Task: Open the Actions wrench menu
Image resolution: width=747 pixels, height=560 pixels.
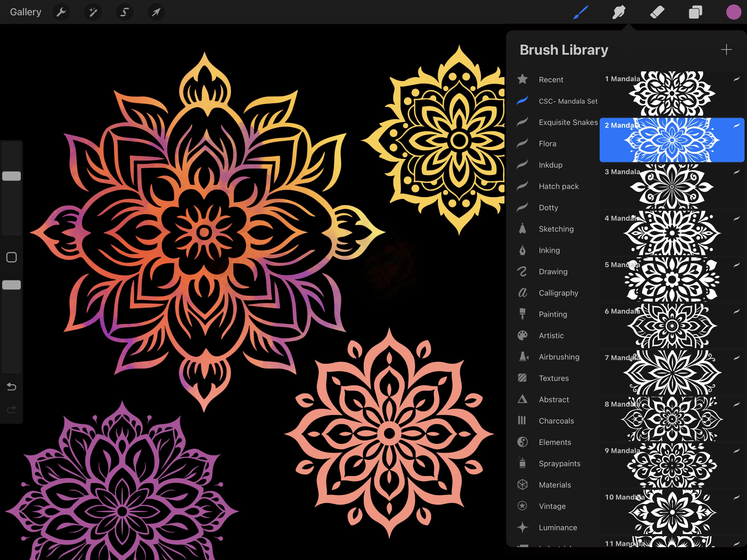Action: 61,12
